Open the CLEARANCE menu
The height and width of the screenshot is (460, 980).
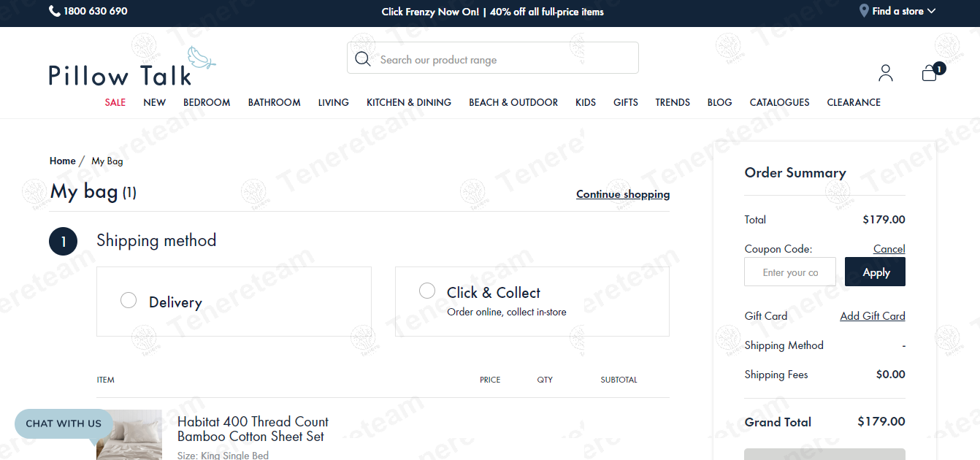click(x=854, y=102)
